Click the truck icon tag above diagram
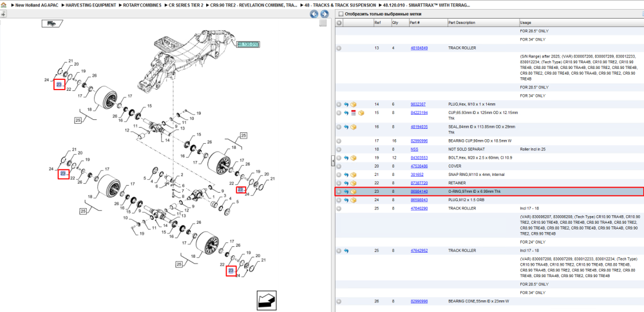644x312 pixels. (x=52, y=23)
